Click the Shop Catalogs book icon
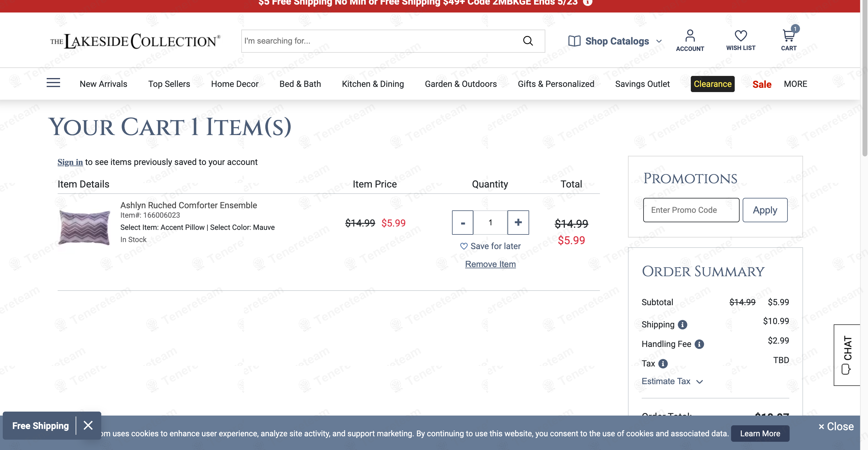 574,41
